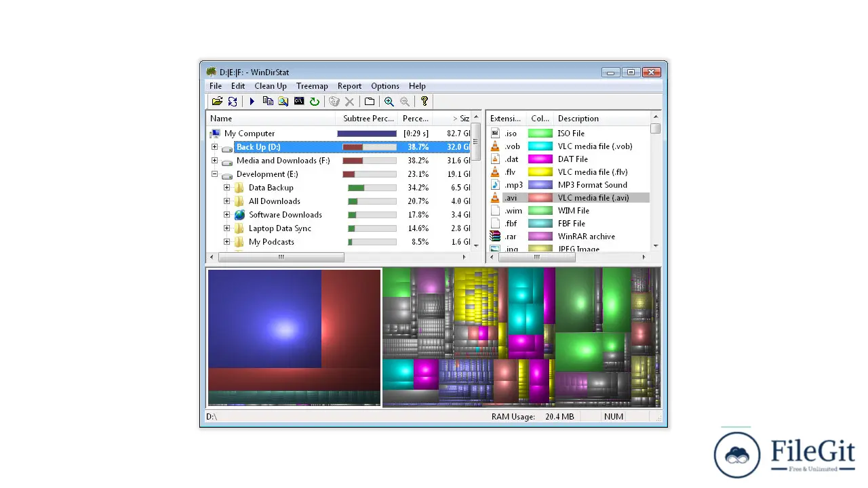Open the File menu
Viewport: 868px width, 488px height.
pyautogui.click(x=216, y=86)
